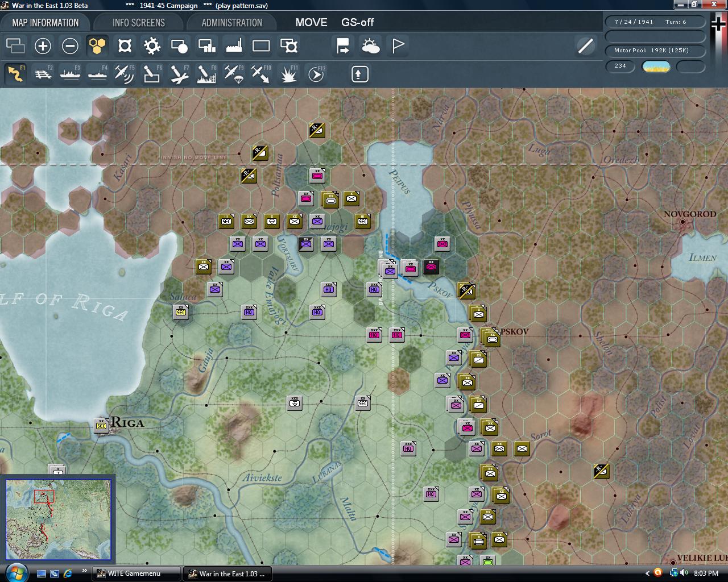Select F9 air transport parachute icon
The width and height of the screenshot is (728, 582).
pyautogui.click(x=234, y=74)
